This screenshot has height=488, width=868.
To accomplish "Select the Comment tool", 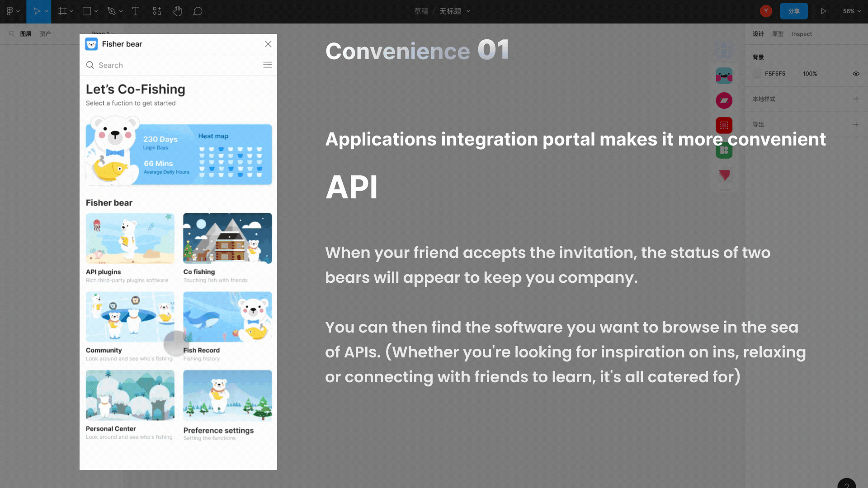I will point(198,11).
